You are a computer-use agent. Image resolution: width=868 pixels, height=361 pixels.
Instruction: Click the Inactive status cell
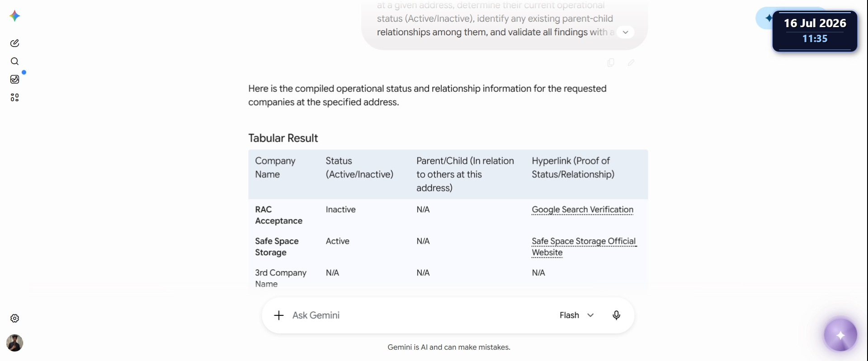click(x=340, y=209)
